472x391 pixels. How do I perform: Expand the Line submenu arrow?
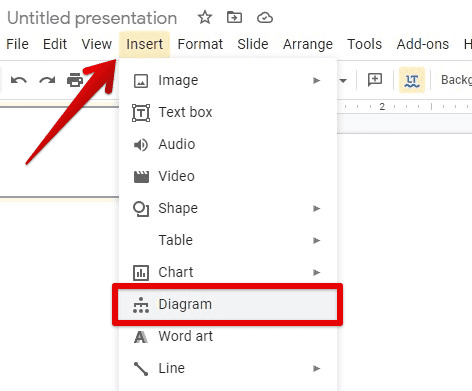tap(316, 369)
